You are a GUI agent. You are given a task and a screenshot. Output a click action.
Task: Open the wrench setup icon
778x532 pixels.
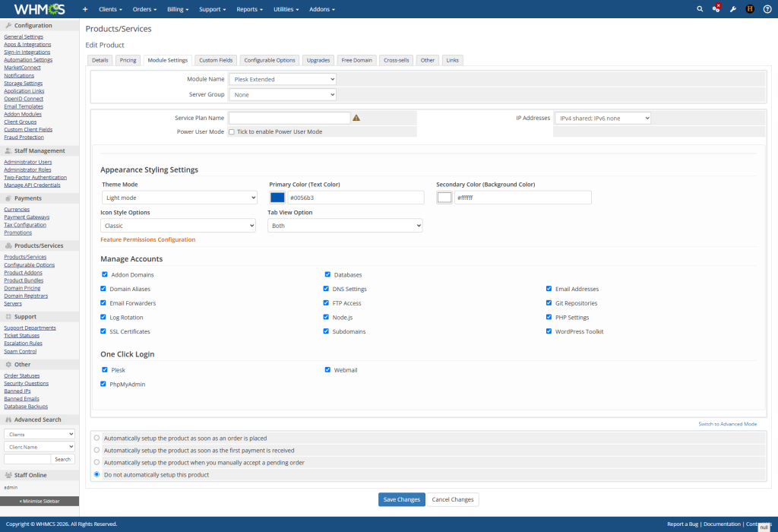tap(733, 9)
